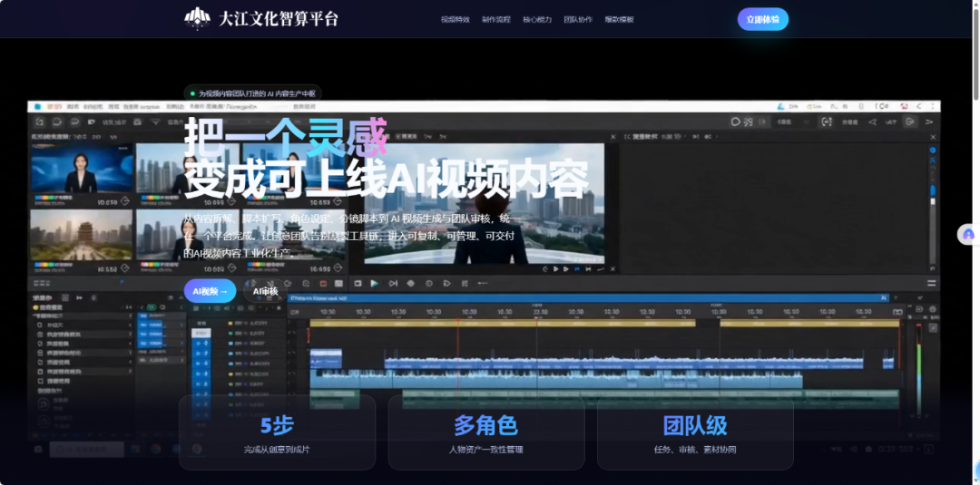Click the 为视频内容团队打造的 AI 内容生产中枢 badge
Screen dimensions: 980x485
tap(253, 93)
